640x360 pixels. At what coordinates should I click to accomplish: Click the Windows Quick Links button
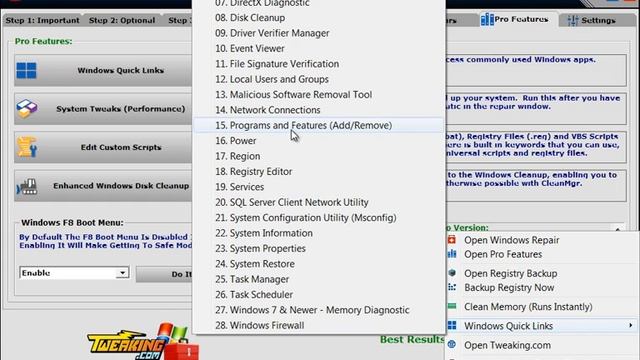103,70
